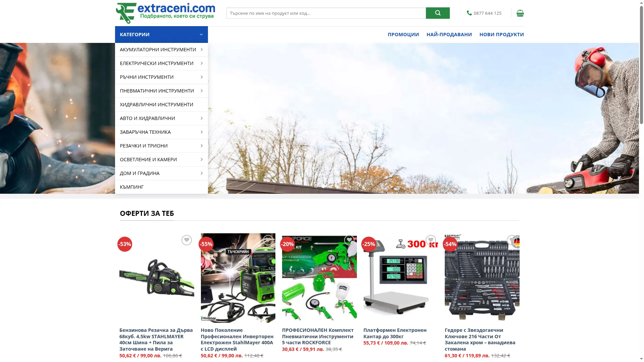Add the 300кг platform scale to wishlist

[431, 240]
